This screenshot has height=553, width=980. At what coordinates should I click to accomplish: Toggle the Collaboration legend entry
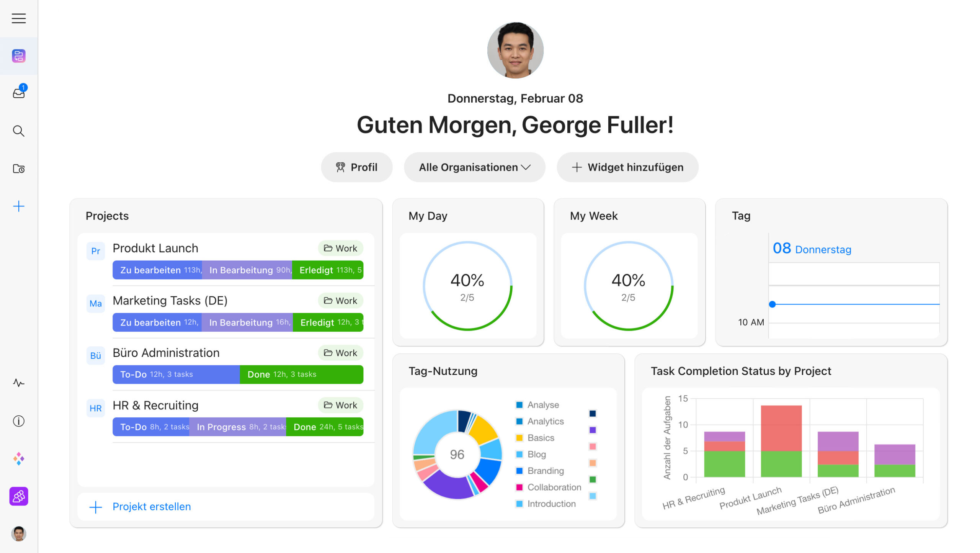(x=554, y=487)
